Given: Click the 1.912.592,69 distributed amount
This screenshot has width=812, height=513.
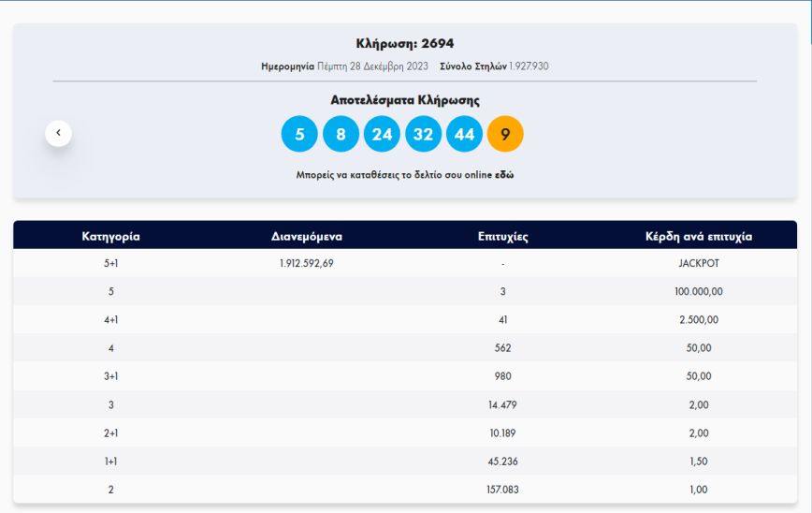Looking at the screenshot, I should [306, 263].
